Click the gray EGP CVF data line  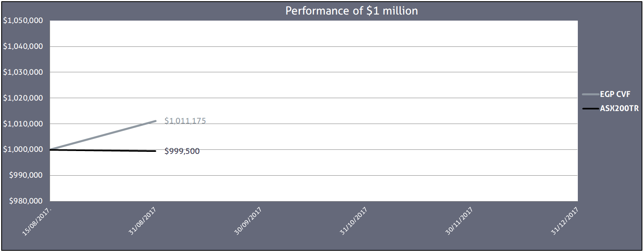click(102, 135)
